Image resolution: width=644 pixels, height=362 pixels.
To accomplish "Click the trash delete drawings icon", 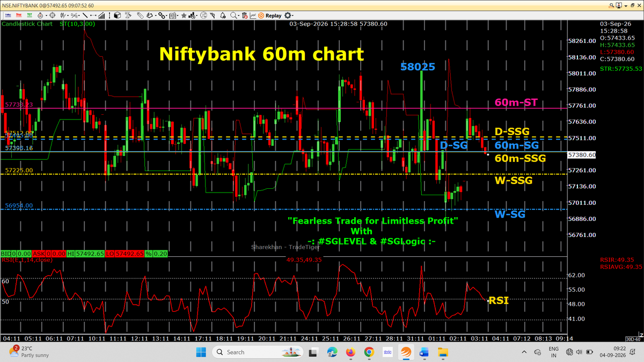I will pyautogui.click(x=244, y=16).
